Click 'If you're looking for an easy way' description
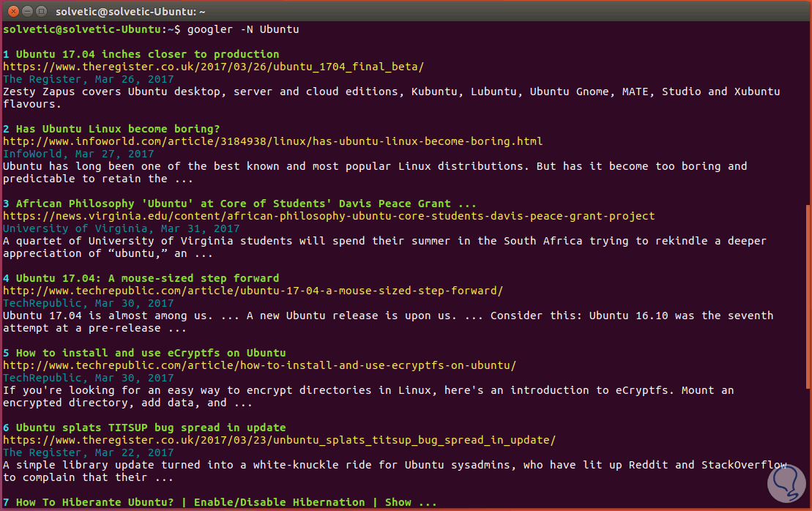Image resolution: width=812 pixels, height=511 pixels. point(368,396)
